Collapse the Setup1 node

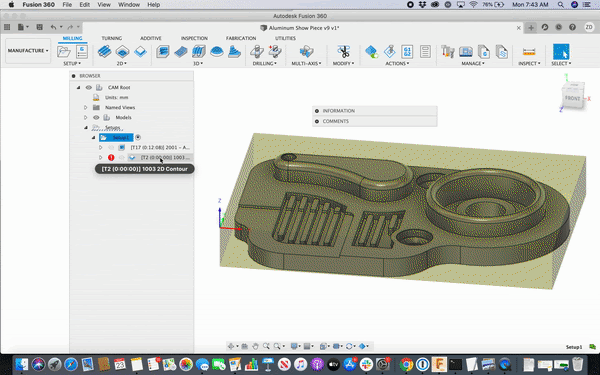pos(93,137)
